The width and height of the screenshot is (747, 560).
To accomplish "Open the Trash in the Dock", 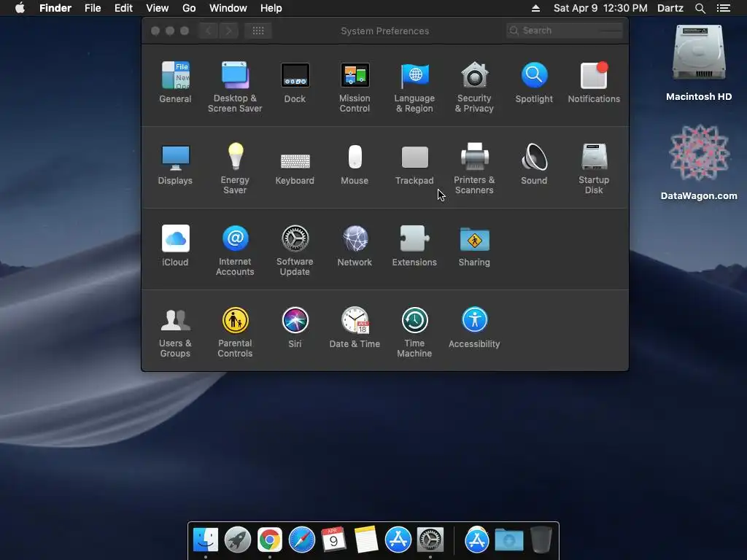I will pyautogui.click(x=541, y=540).
